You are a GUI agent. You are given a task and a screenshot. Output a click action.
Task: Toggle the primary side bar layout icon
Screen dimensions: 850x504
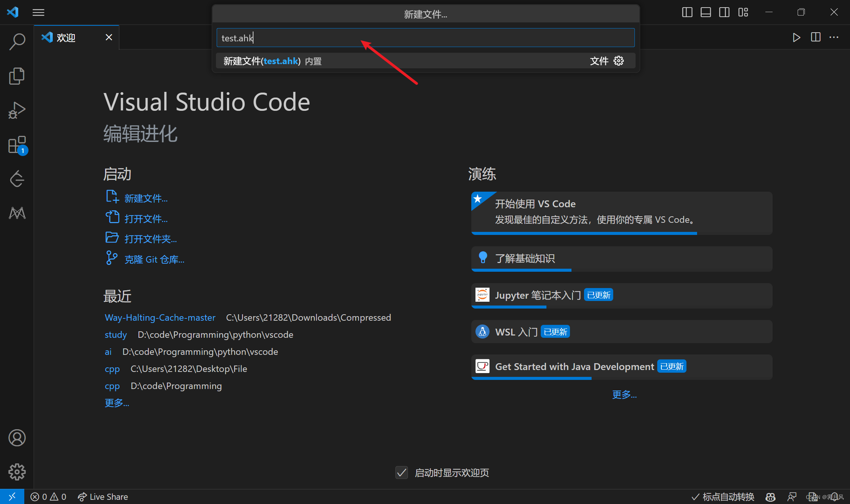click(687, 12)
